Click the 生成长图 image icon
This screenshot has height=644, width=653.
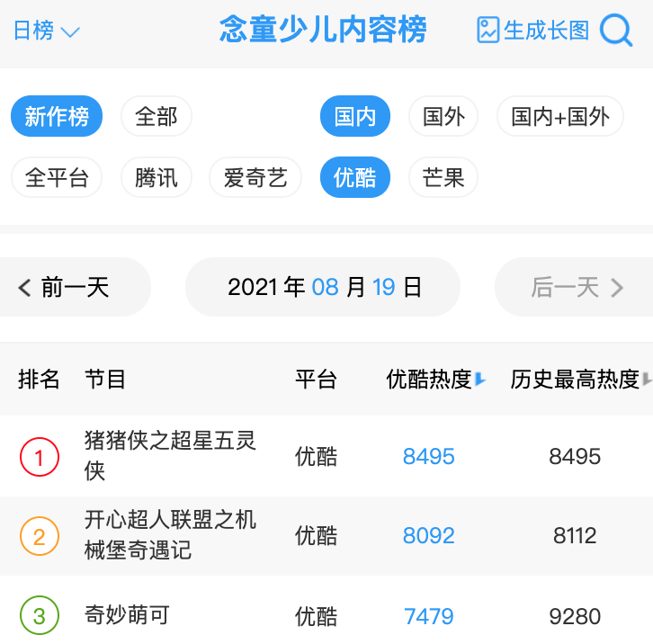[488, 30]
